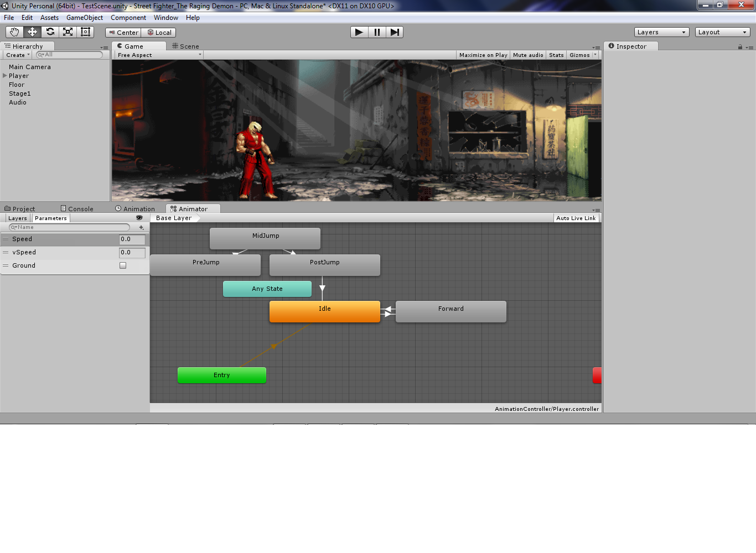Start Play mode
756x553 pixels.
(x=359, y=32)
